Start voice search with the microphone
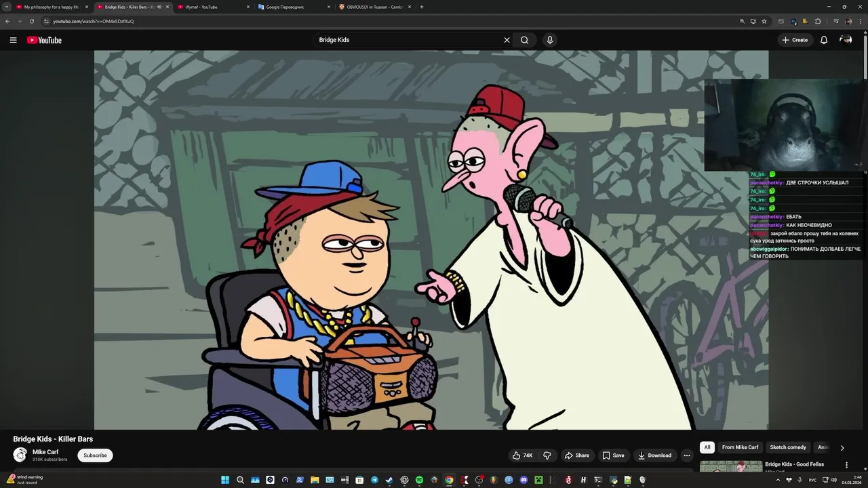Viewport: 868px width, 488px height. click(x=550, y=40)
